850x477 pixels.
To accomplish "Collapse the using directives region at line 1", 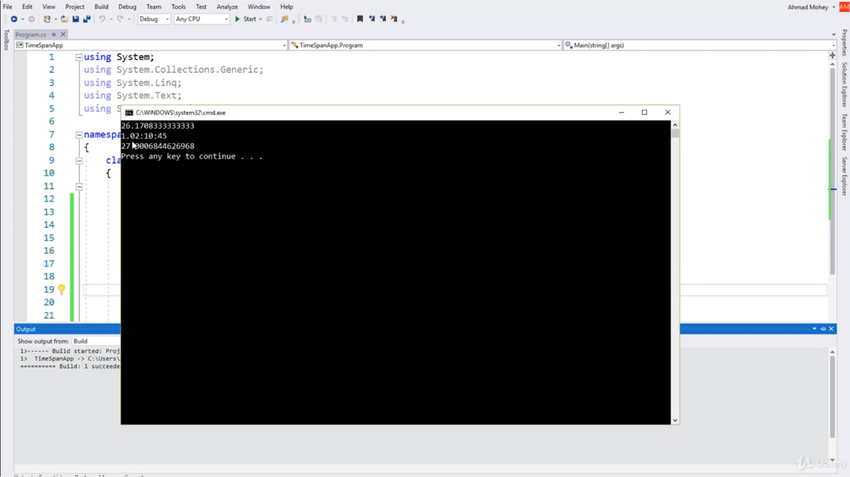I will pos(79,57).
